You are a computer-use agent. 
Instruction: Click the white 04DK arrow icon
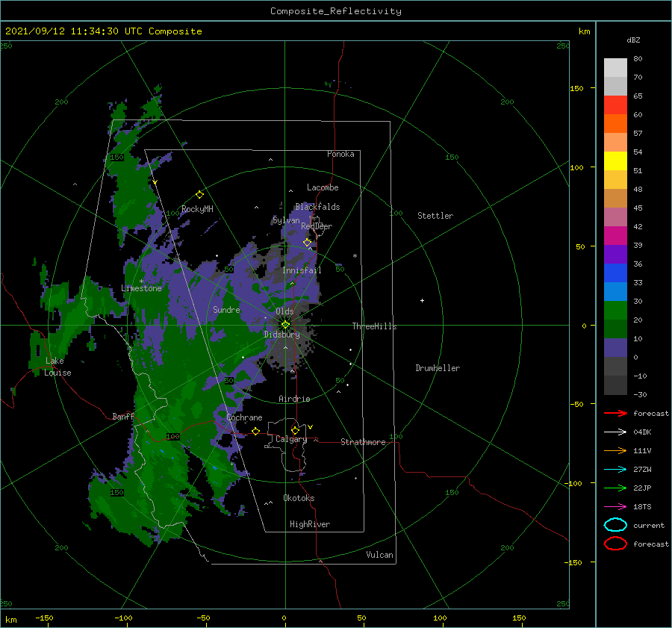click(615, 432)
